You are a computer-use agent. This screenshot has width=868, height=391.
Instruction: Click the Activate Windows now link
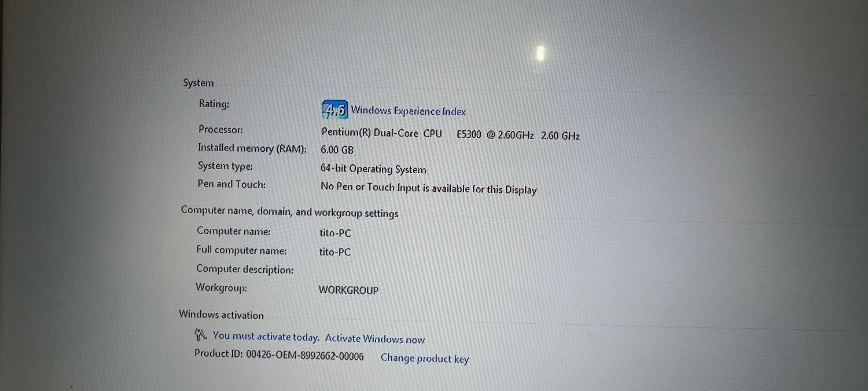point(375,339)
